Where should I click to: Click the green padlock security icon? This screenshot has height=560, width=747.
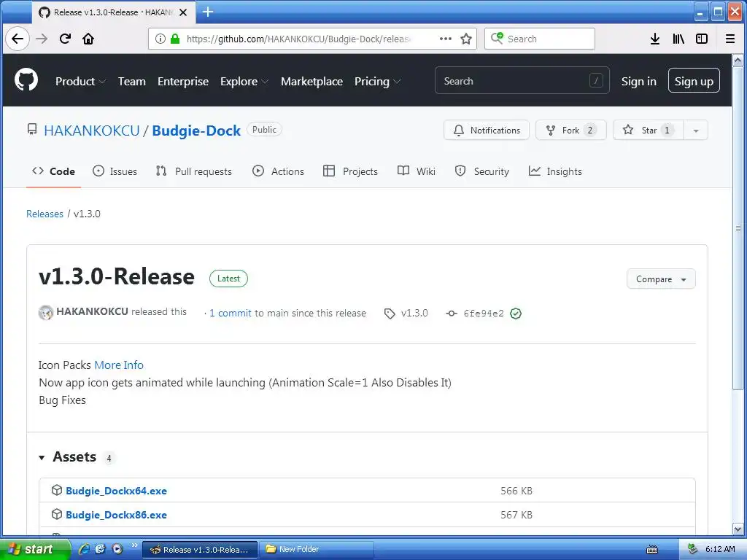point(175,39)
